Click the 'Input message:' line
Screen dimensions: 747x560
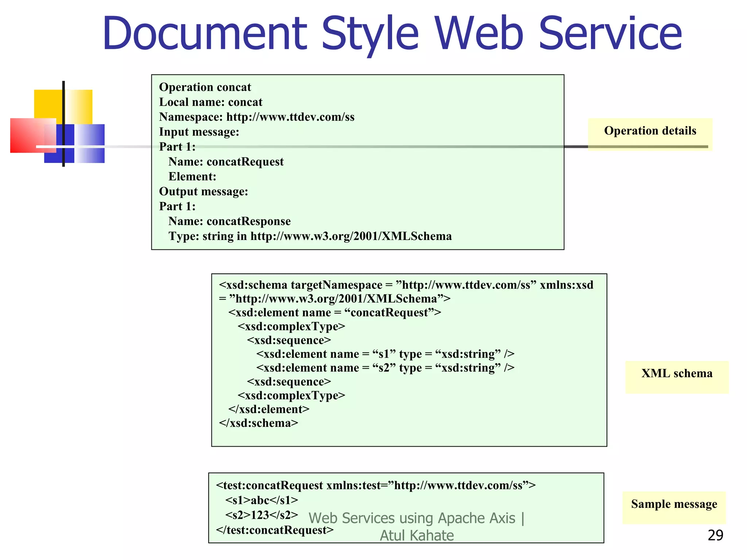pyautogui.click(x=199, y=132)
